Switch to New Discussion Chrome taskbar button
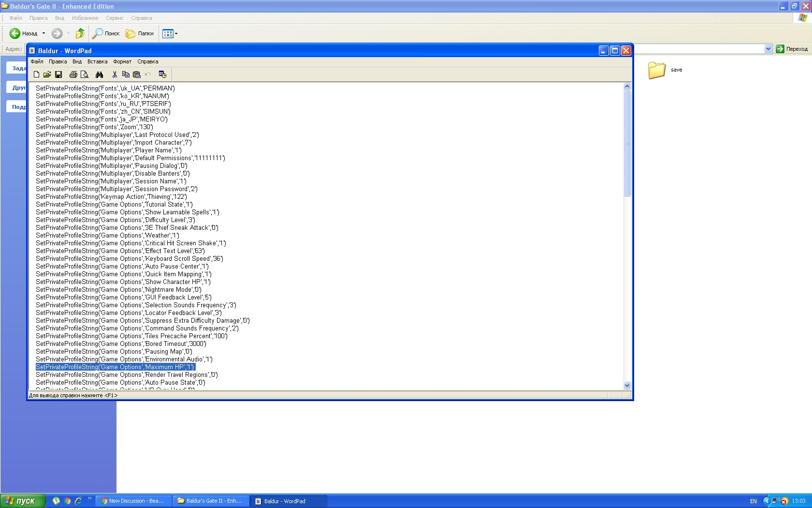 point(133,501)
